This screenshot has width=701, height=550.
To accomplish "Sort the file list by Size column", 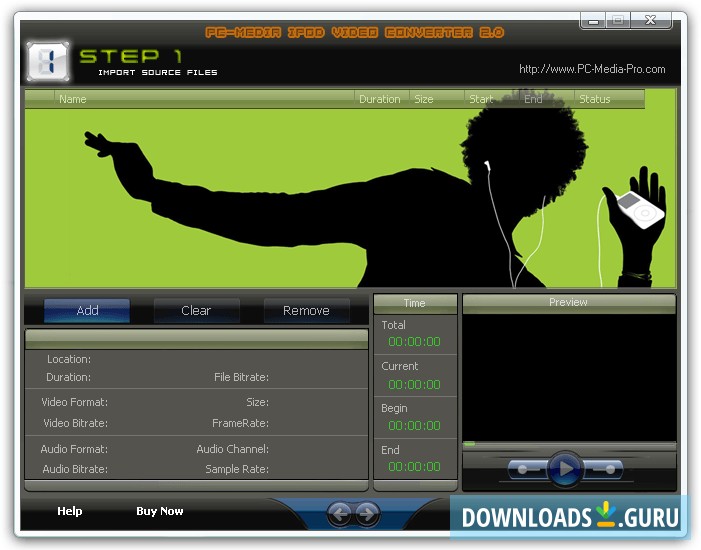I will [x=436, y=99].
